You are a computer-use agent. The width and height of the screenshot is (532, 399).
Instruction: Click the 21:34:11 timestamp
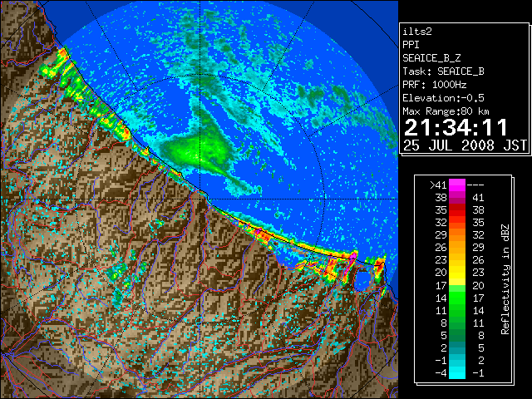(456, 127)
